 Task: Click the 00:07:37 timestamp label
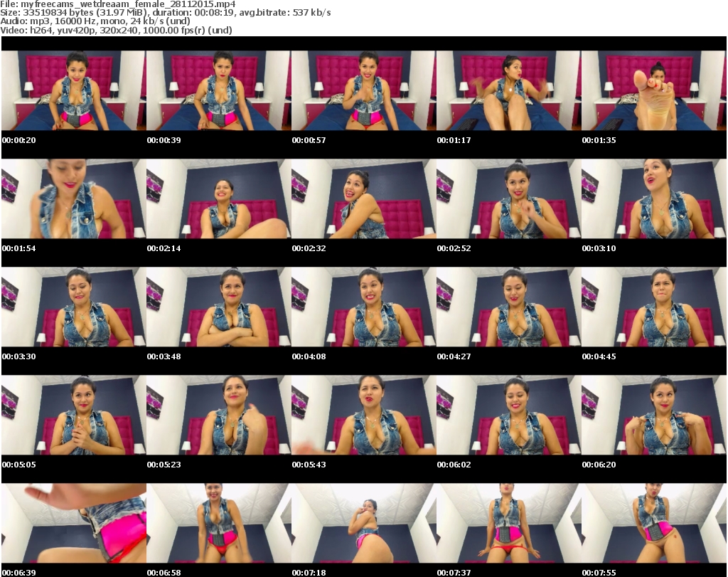[454, 573]
